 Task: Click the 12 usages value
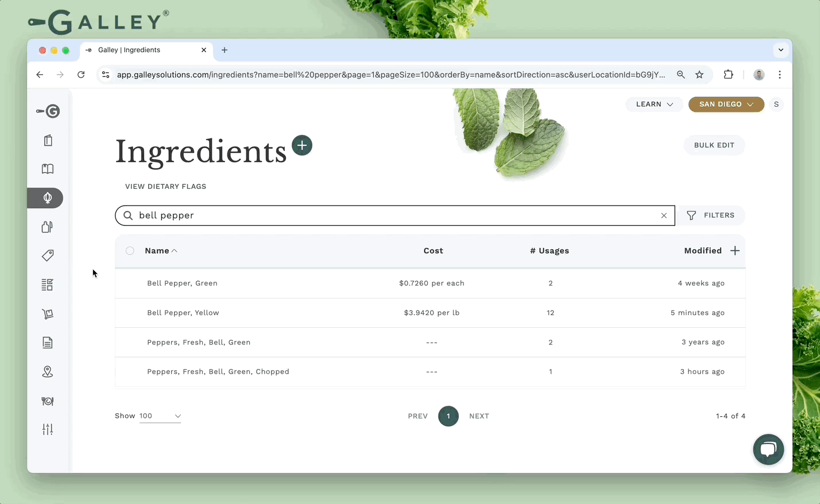(551, 313)
